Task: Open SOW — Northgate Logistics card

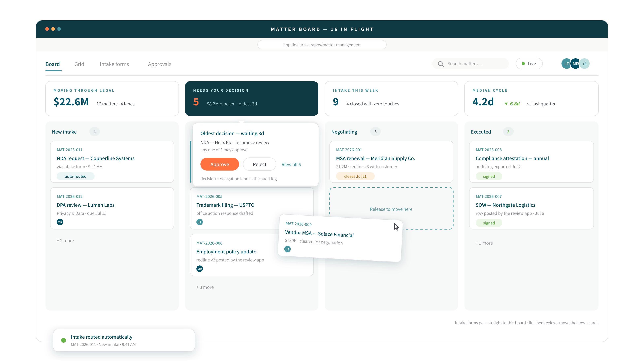Action: (531, 208)
